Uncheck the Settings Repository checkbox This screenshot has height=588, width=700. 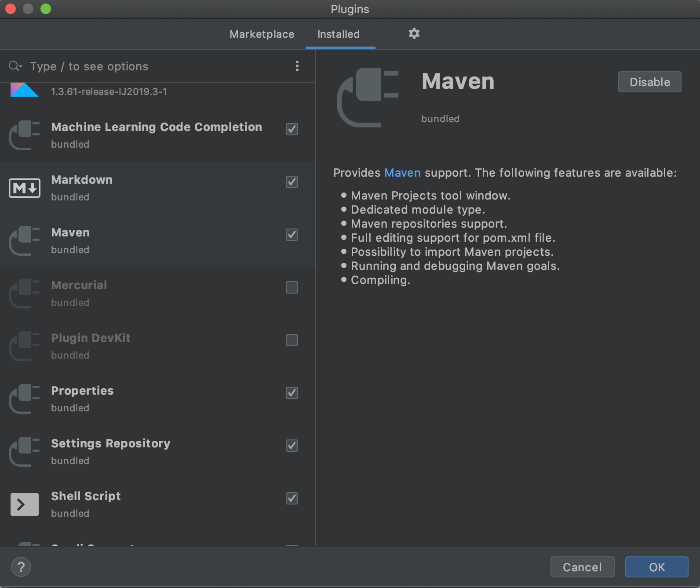pyautogui.click(x=292, y=446)
